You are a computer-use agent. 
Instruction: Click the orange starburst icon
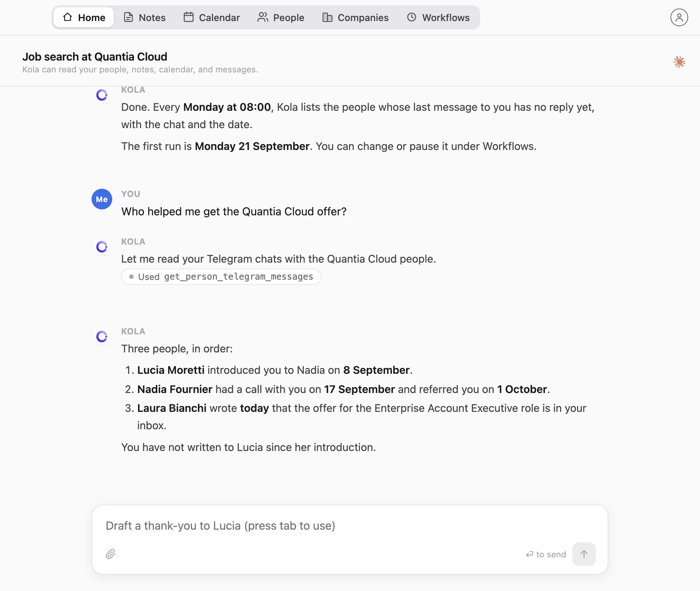coord(679,62)
